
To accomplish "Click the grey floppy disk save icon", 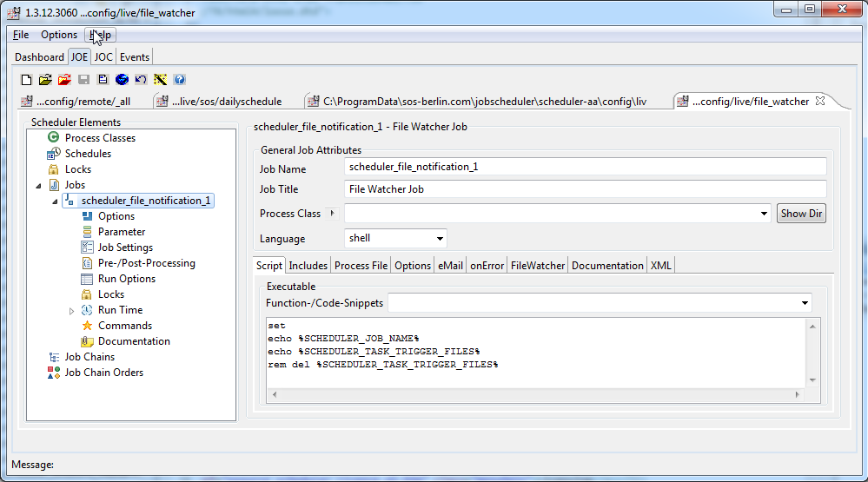I will (83, 80).
